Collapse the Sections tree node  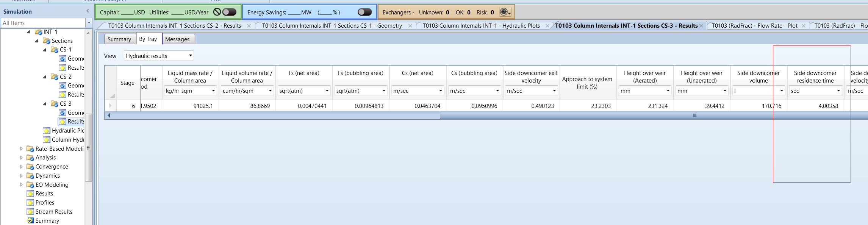[36, 41]
